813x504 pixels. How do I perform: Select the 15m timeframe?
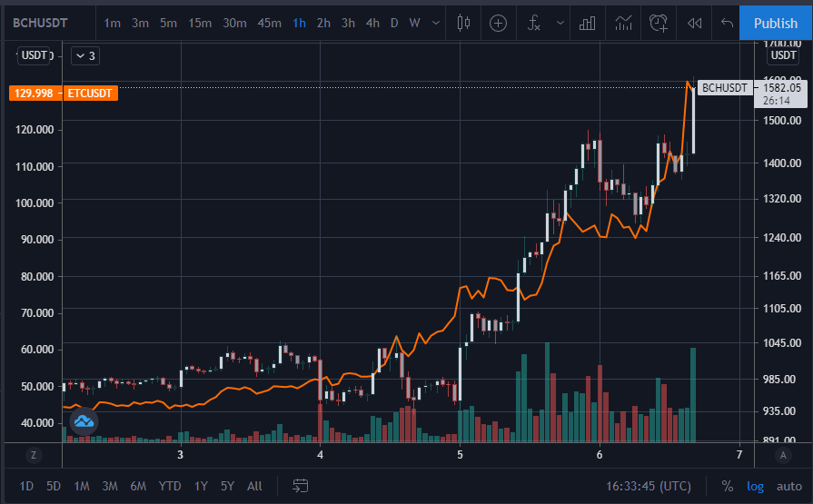[x=200, y=23]
